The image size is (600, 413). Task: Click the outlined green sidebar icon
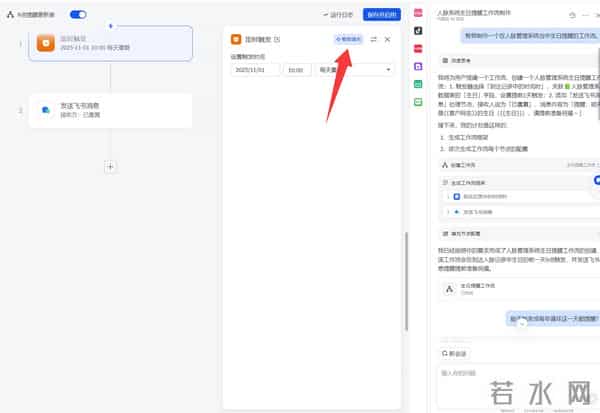(418, 102)
